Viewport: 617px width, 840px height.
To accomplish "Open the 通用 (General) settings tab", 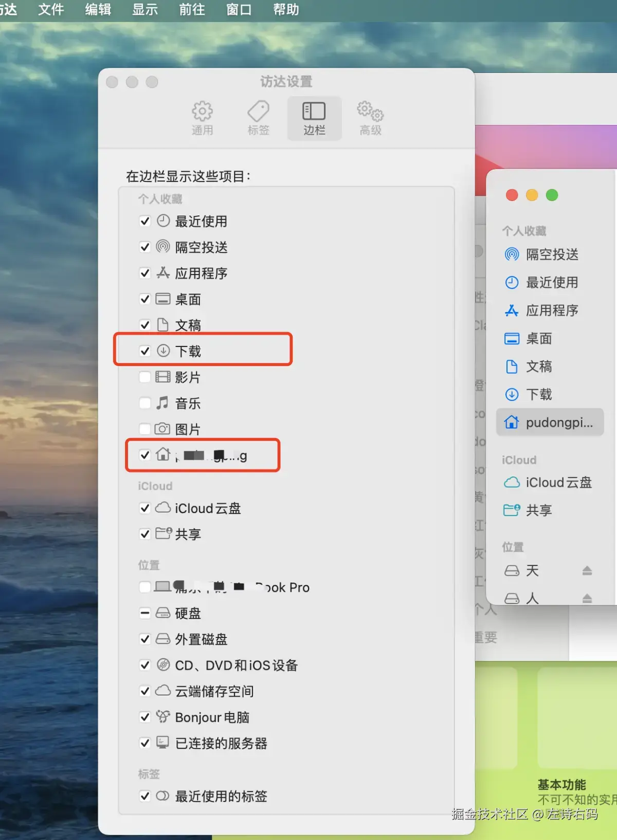I will coord(202,118).
